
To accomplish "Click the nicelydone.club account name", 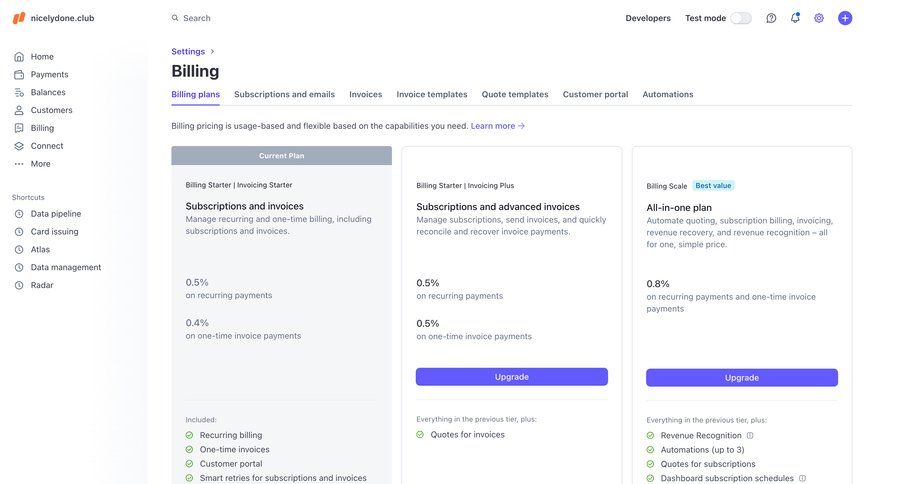I will [62, 18].
